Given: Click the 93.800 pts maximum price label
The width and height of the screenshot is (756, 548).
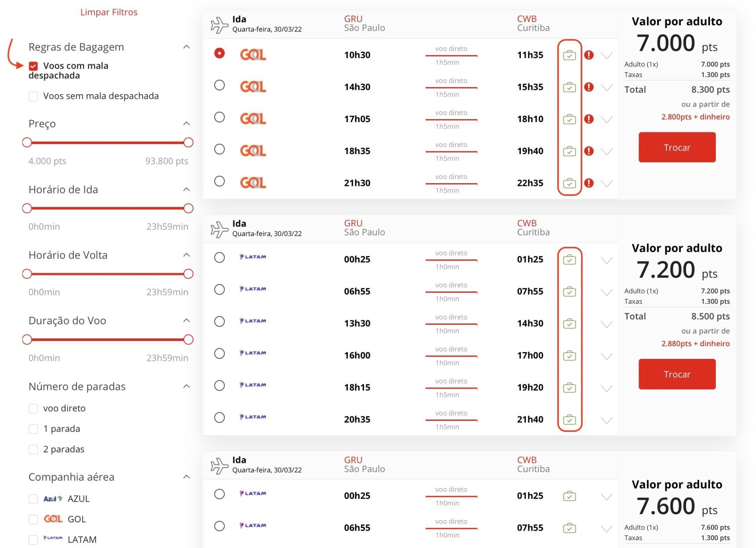Looking at the screenshot, I should [167, 161].
